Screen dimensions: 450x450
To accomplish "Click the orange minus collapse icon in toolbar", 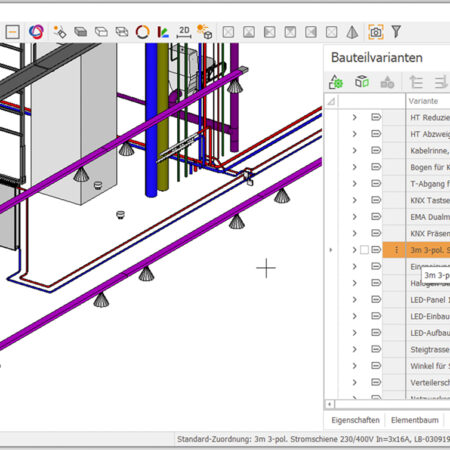I will tap(13, 32).
